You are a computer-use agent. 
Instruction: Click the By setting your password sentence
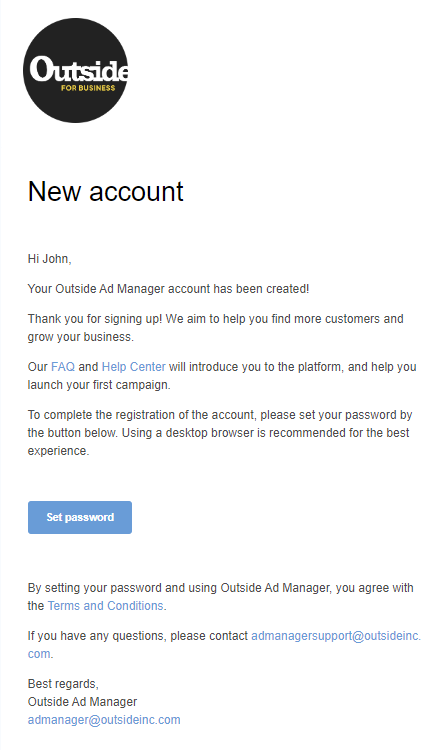click(221, 596)
